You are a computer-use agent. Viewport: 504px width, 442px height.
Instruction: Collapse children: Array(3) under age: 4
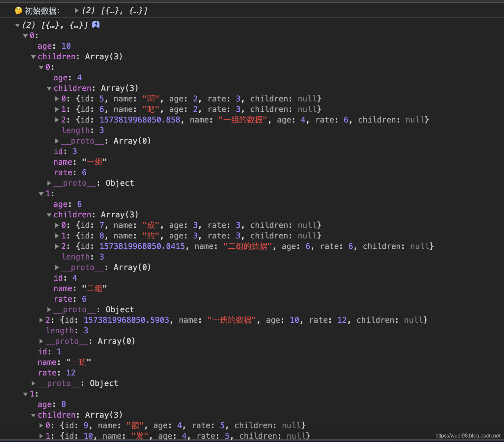pos(49,88)
